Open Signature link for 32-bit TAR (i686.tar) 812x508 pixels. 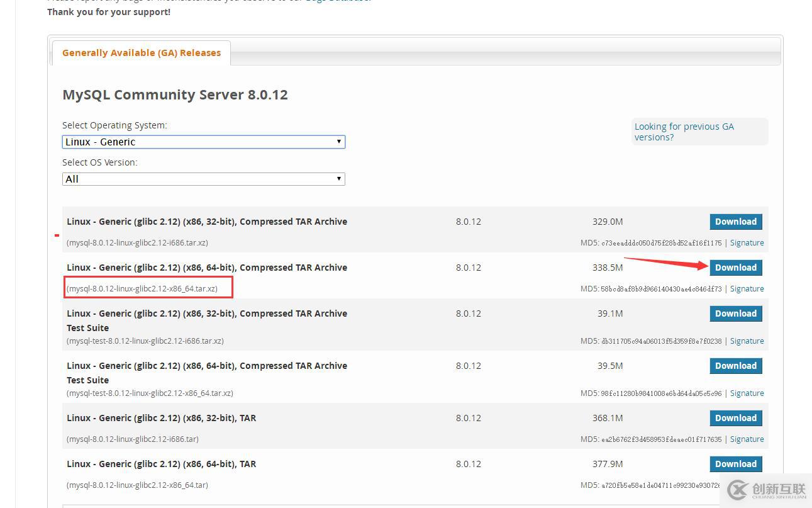pyautogui.click(x=747, y=439)
